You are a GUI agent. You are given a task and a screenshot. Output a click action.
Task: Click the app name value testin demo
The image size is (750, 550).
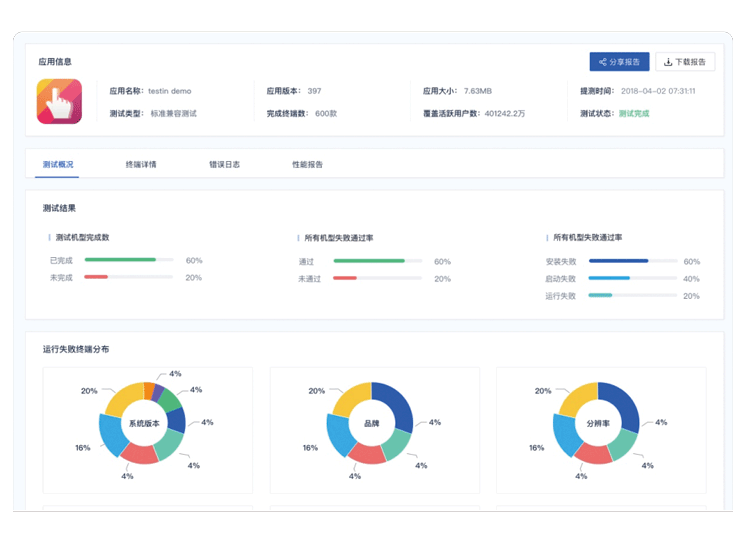click(169, 91)
